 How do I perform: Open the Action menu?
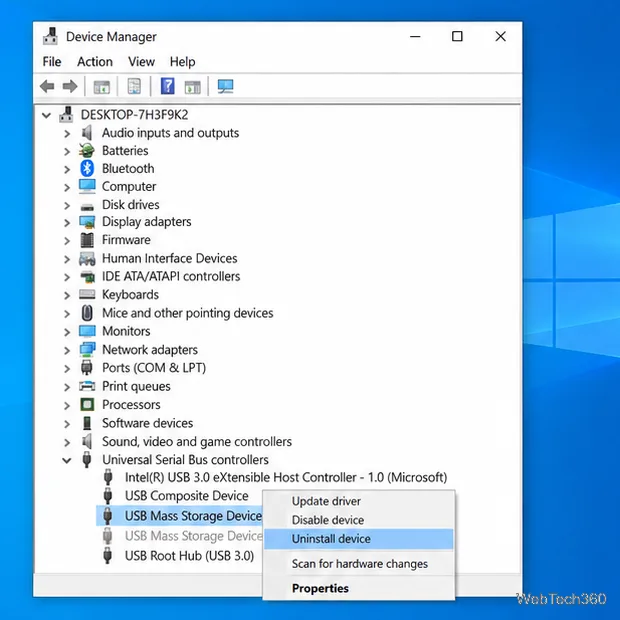(95, 62)
